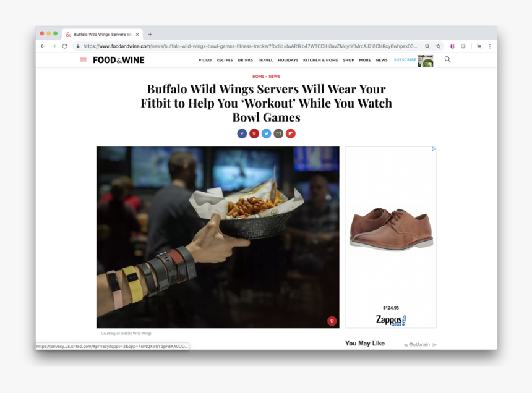Click the site search magnifier icon
This screenshot has height=393, width=532.
[447, 59]
